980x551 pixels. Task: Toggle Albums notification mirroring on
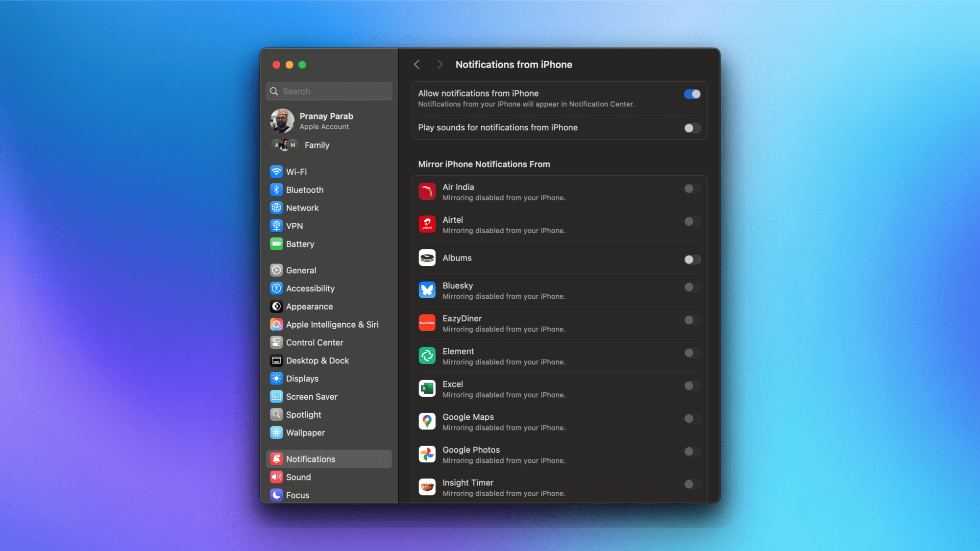[x=692, y=260]
